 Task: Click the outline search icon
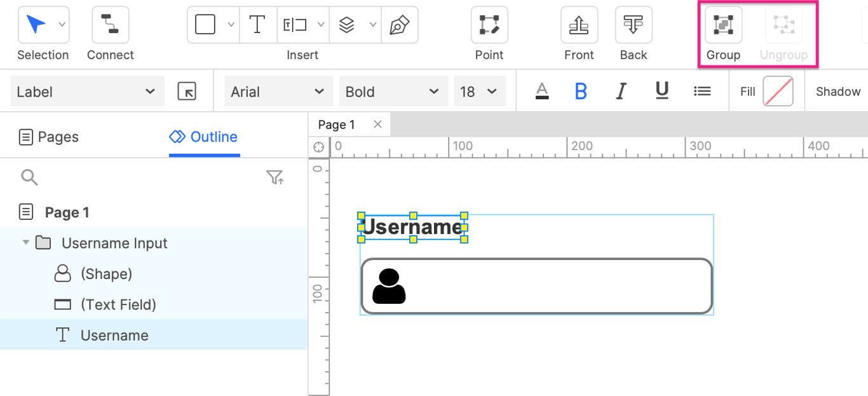click(30, 177)
